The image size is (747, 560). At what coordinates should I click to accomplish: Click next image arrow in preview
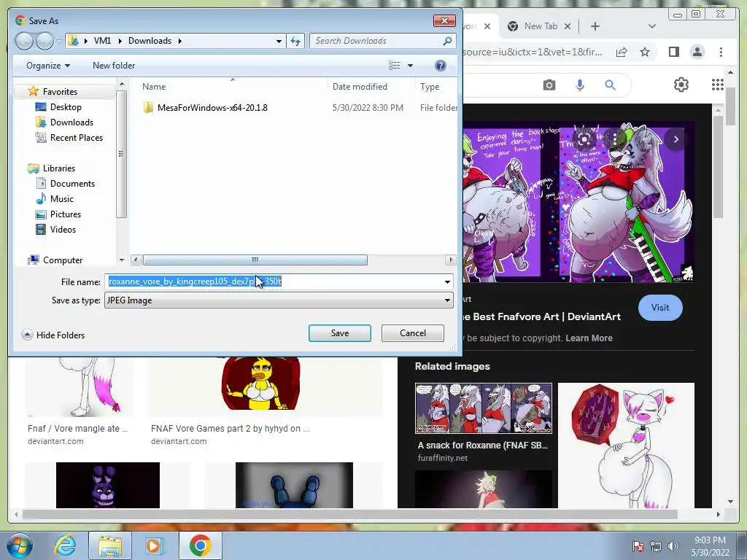pyautogui.click(x=676, y=139)
